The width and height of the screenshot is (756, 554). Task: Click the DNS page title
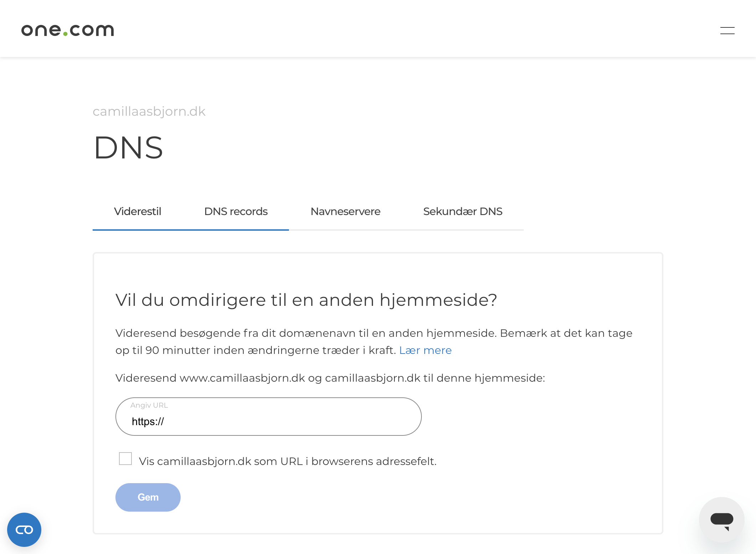pos(128,147)
